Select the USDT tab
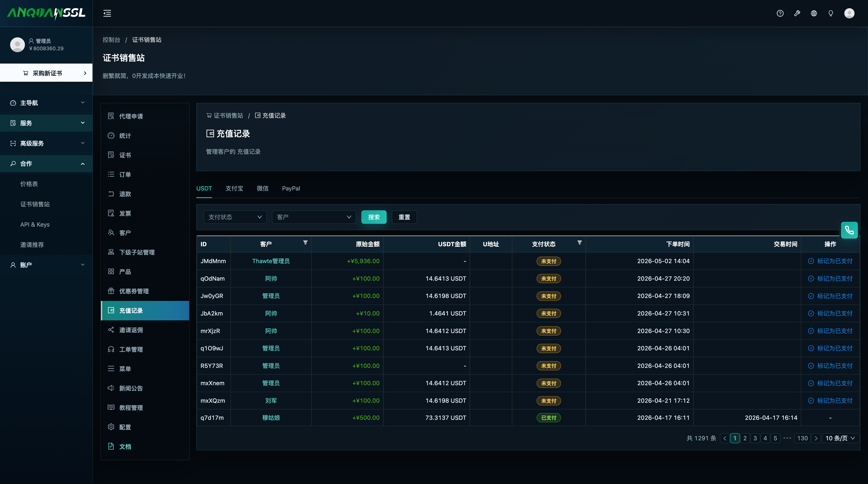The width and height of the screenshot is (868, 484). (x=204, y=188)
